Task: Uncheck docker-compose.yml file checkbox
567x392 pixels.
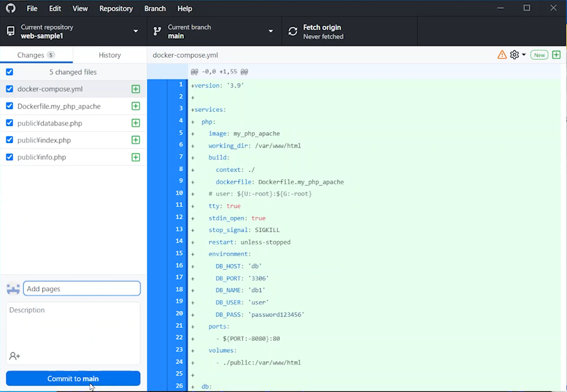Action: coord(9,88)
